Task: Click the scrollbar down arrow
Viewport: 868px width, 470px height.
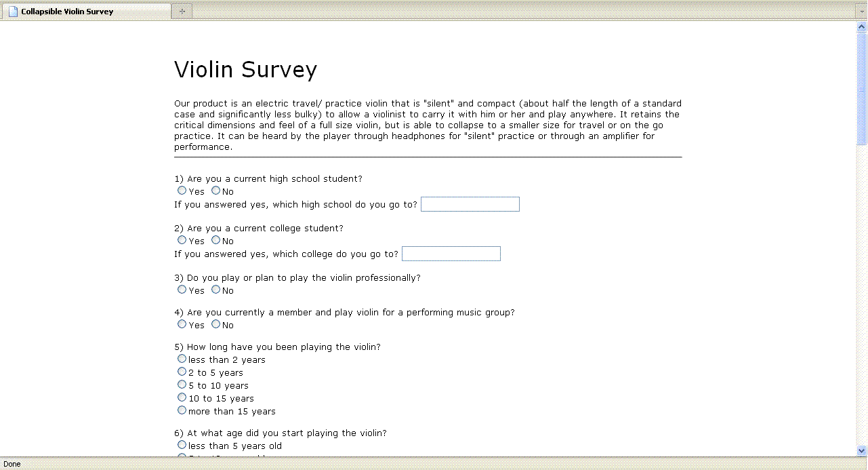Action: tap(861, 450)
